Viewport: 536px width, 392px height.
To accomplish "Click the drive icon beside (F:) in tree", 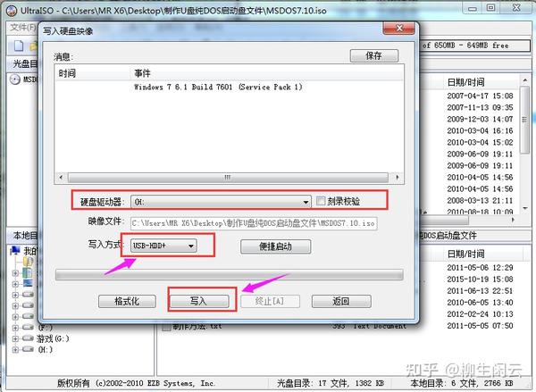I will click(x=28, y=328).
